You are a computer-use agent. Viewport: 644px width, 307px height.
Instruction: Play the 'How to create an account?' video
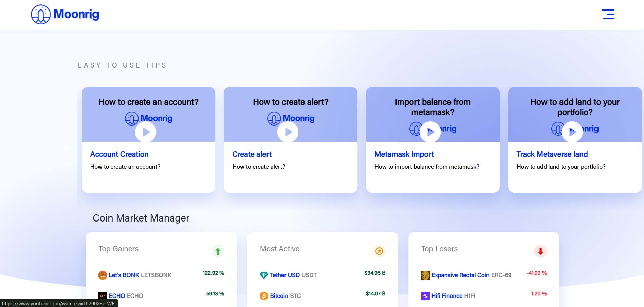pos(146,132)
